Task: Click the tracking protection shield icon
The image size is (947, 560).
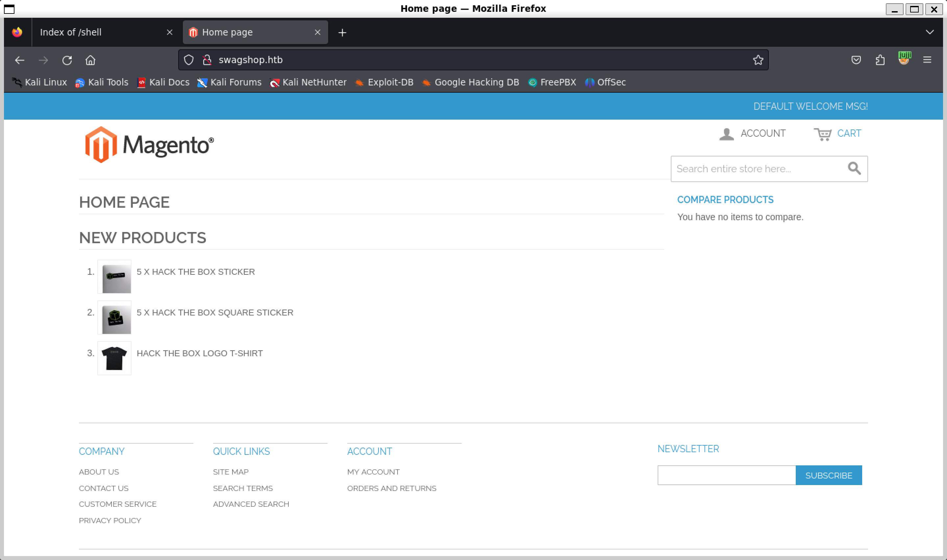Action: click(x=189, y=60)
